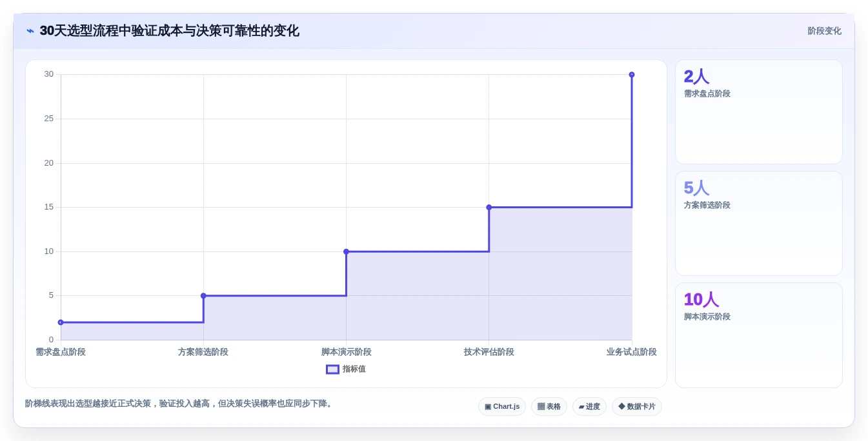The image size is (868, 441).
Task: Click the data point at 业务试点阶段
Action: 632,75
